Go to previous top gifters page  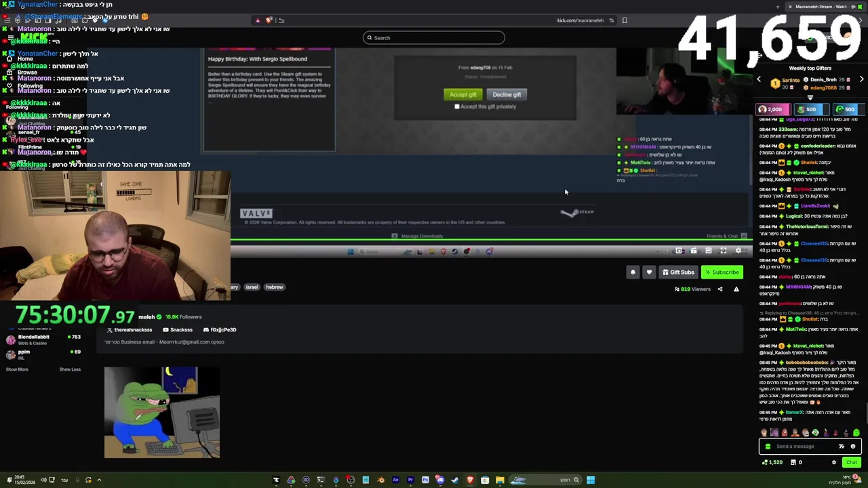pyautogui.click(x=759, y=80)
